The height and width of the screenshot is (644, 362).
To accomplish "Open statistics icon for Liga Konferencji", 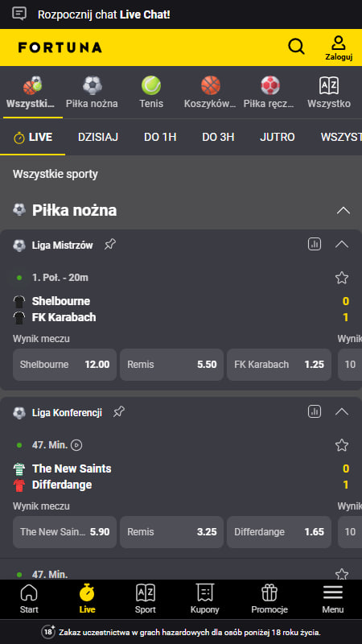I will tap(315, 411).
